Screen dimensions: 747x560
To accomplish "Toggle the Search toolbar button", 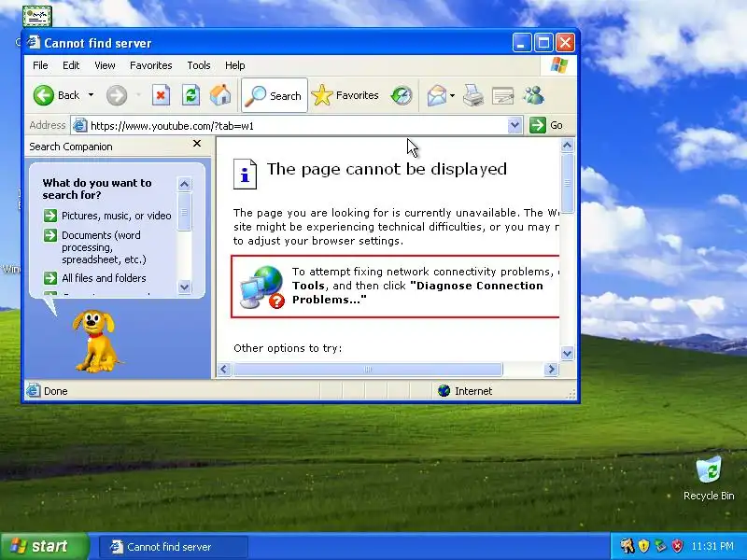I will [x=275, y=95].
